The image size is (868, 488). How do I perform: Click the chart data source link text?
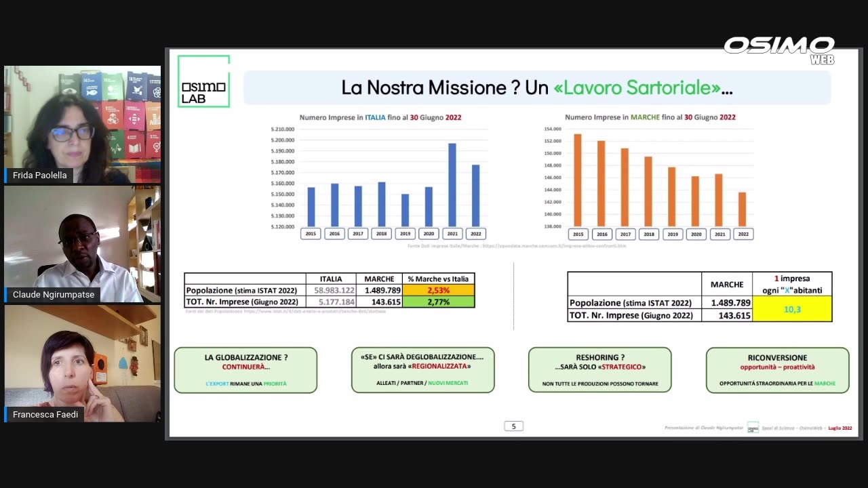pos(517,246)
